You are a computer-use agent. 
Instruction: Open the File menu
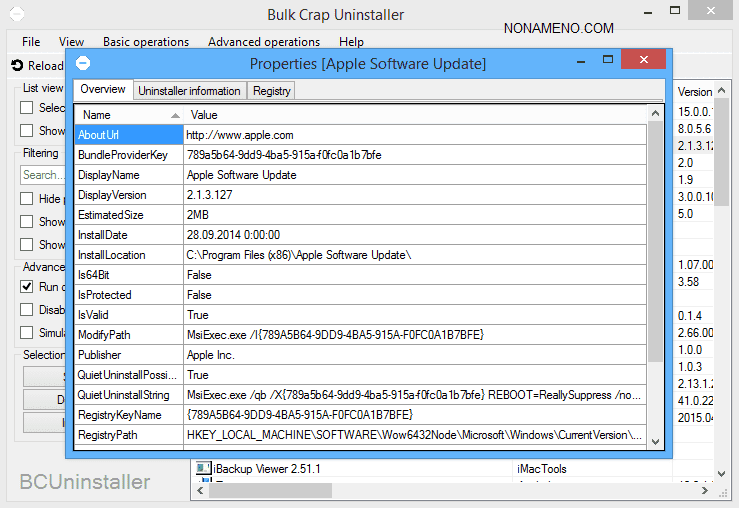(31, 42)
